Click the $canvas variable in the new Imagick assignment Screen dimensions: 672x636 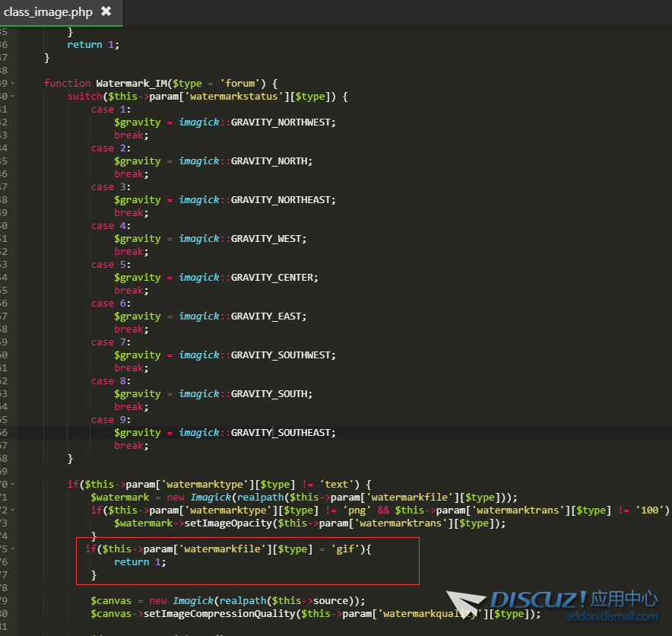[111, 600]
